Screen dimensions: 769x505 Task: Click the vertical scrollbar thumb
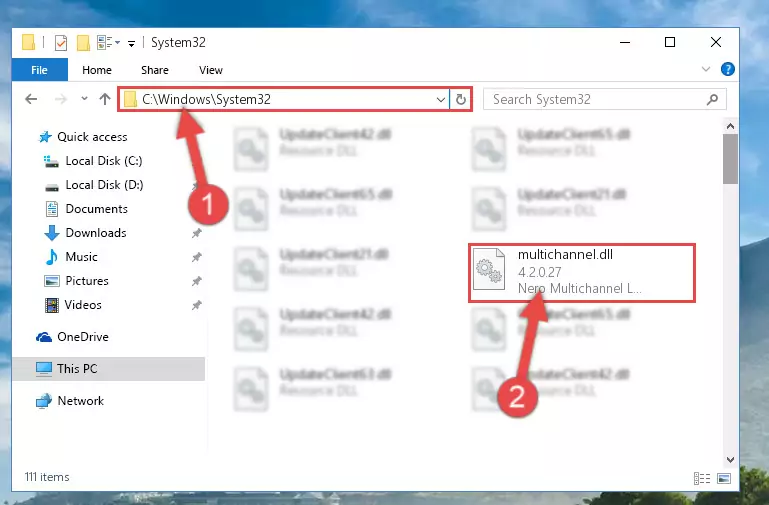[730, 159]
